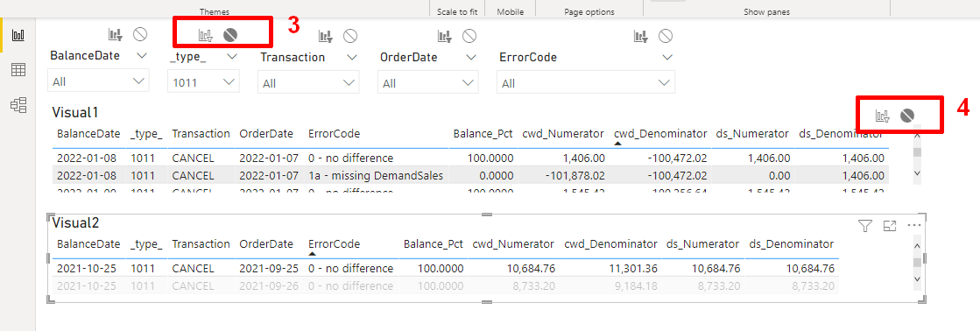Sort Visual2 by cwd_Numerator header
980x331 pixels.
click(513, 243)
